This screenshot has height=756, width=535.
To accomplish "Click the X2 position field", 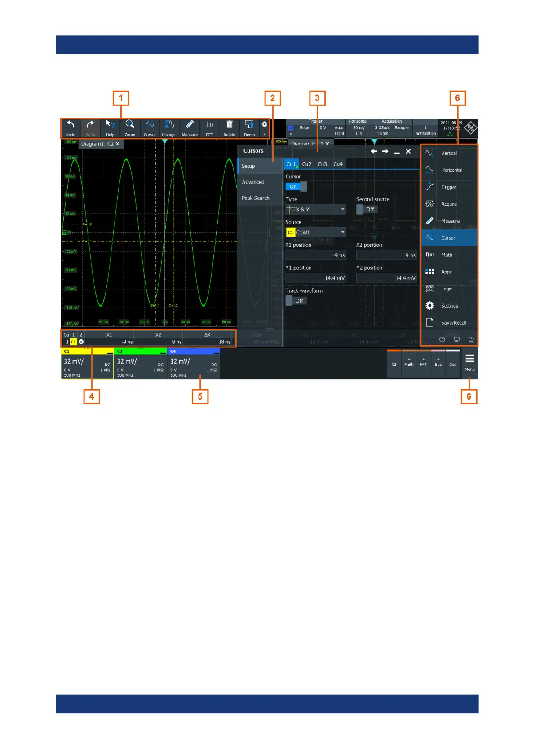I will click(x=387, y=255).
